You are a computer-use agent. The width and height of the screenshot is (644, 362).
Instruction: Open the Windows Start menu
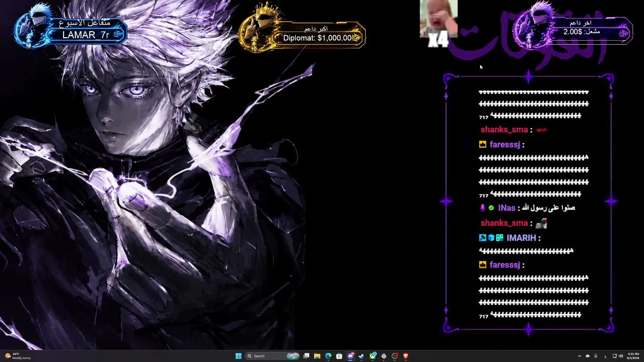[238, 356]
